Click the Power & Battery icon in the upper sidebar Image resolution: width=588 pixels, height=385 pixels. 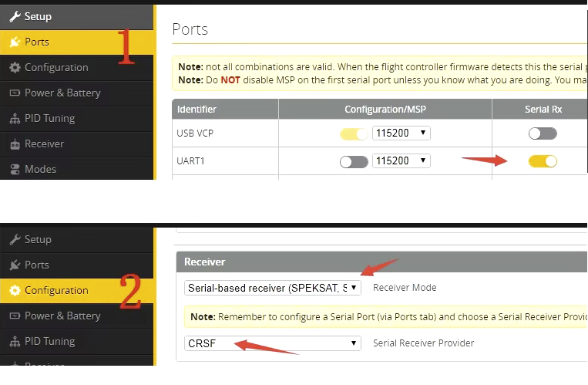click(x=15, y=93)
